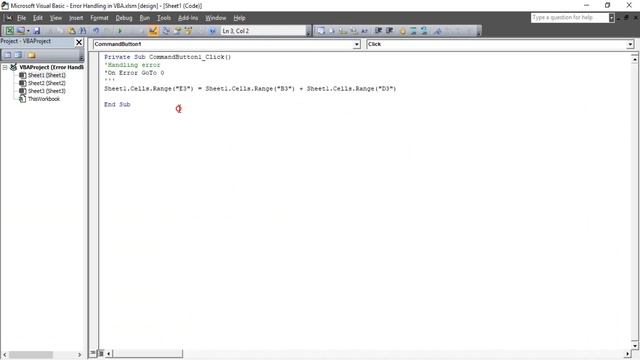Image resolution: width=640 pixels, height=360 pixels.
Task: Toggle Bookmark with the flag icon
Action: [x=438, y=31]
